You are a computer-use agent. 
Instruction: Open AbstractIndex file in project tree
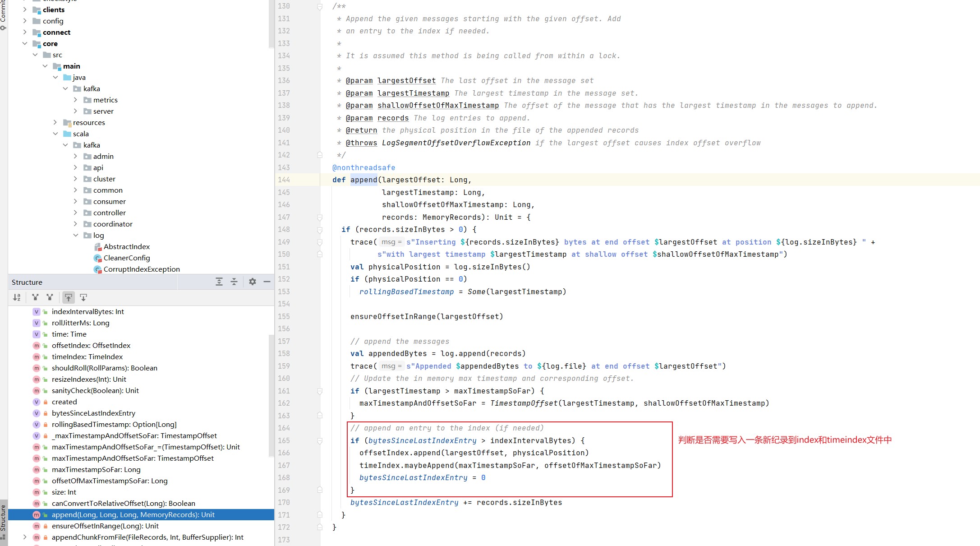pos(126,247)
